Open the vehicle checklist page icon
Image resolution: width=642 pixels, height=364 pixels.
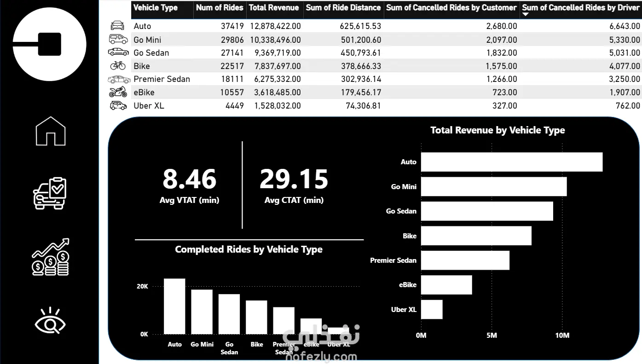[50, 193]
